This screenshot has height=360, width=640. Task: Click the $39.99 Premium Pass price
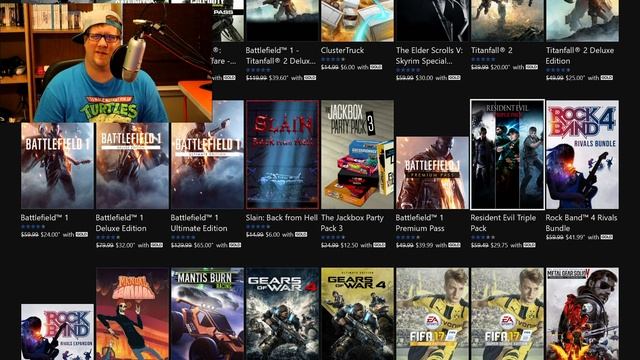coord(424,245)
